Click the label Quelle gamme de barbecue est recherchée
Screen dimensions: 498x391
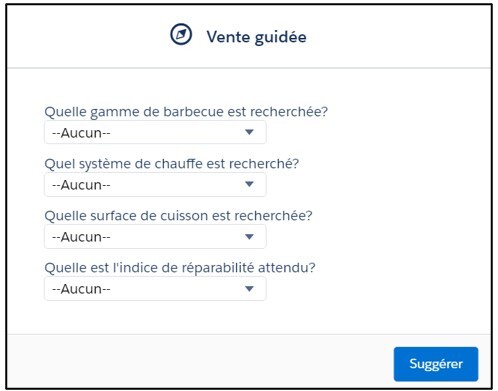click(186, 112)
